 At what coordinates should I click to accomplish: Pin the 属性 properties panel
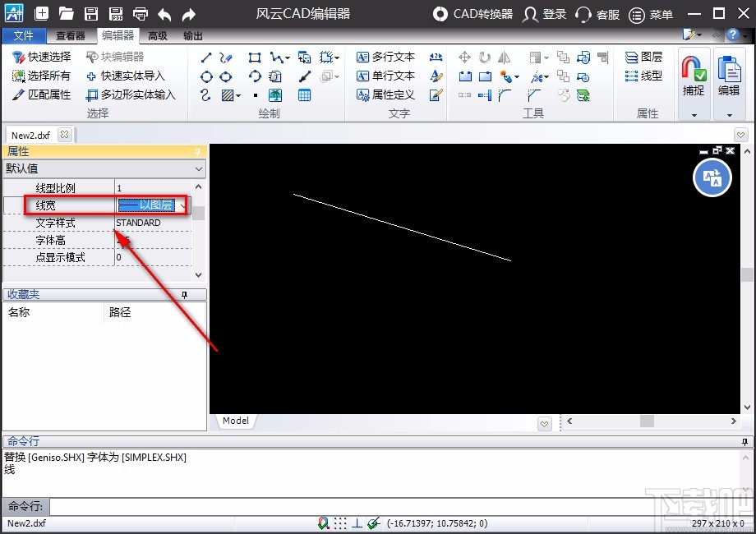(197, 152)
